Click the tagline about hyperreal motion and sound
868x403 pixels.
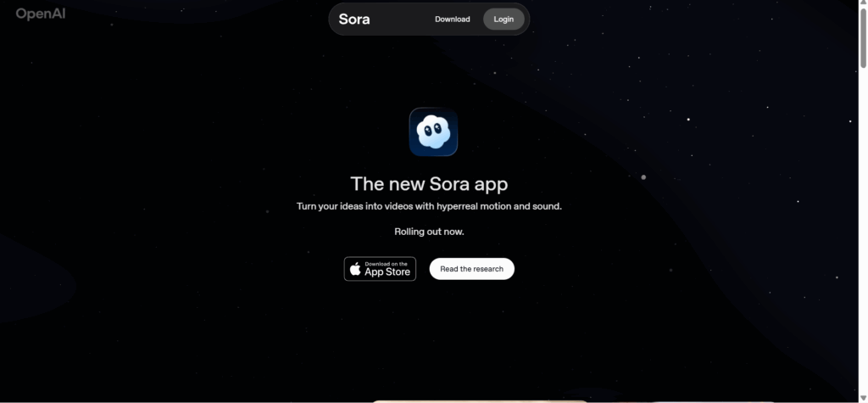click(x=429, y=206)
